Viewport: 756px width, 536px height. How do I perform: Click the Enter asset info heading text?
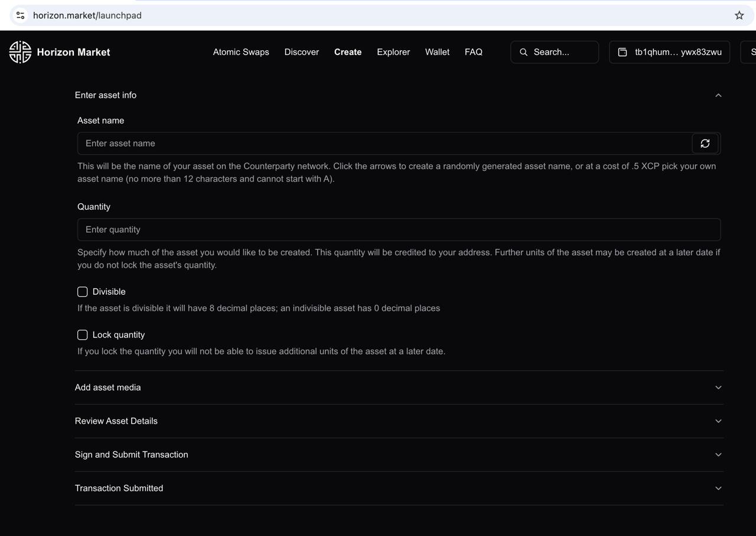106,95
